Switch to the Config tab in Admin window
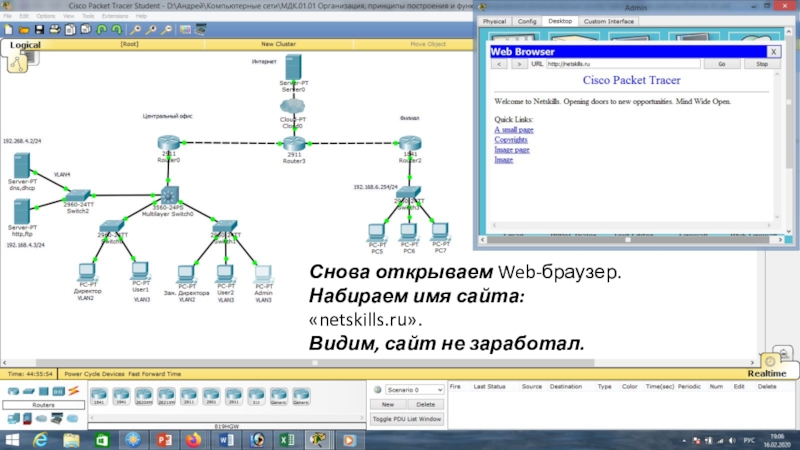 [x=527, y=21]
